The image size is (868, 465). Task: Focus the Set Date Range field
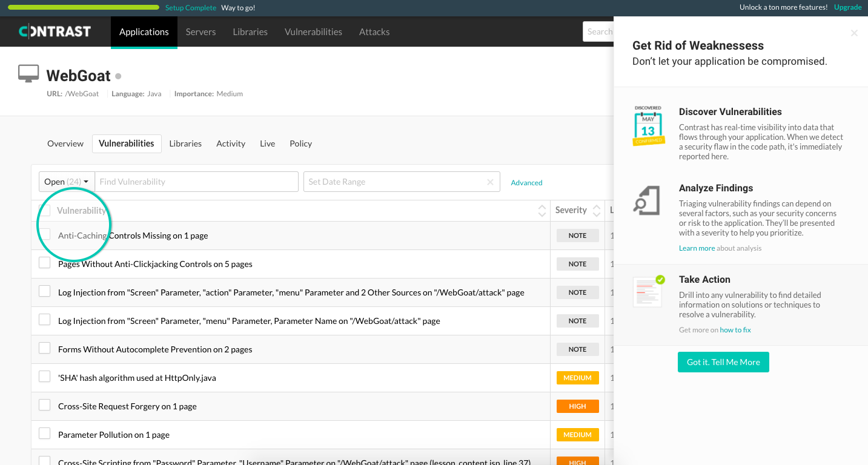[402, 182]
